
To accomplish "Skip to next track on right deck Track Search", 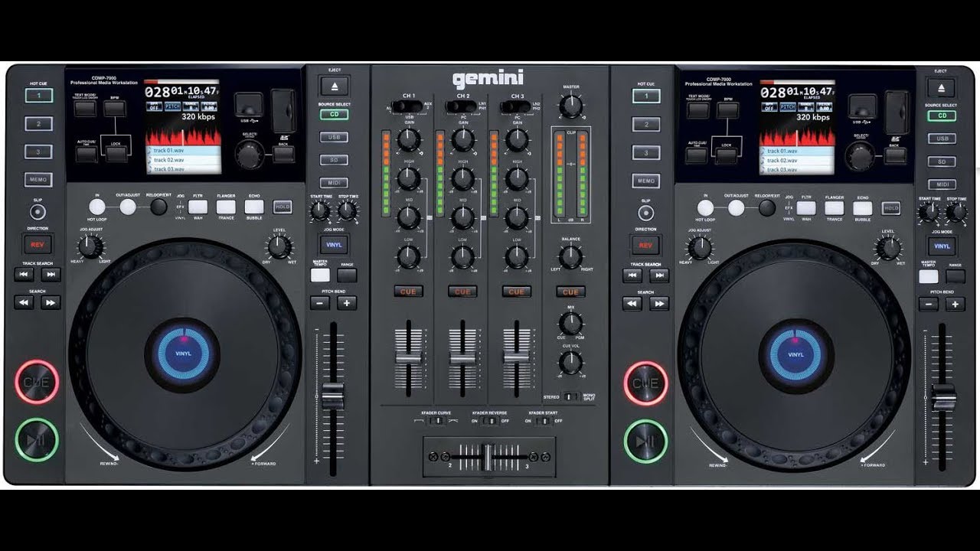I will (659, 275).
